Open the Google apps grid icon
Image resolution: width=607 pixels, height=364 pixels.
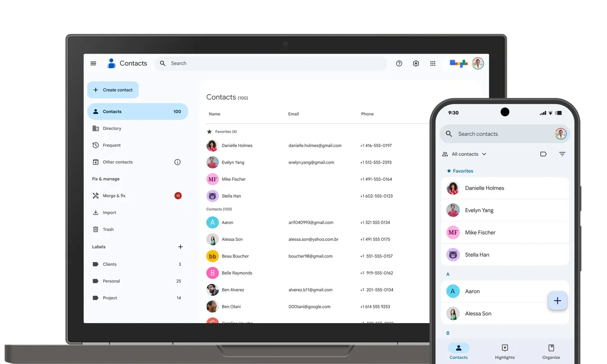click(x=433, y=63)
